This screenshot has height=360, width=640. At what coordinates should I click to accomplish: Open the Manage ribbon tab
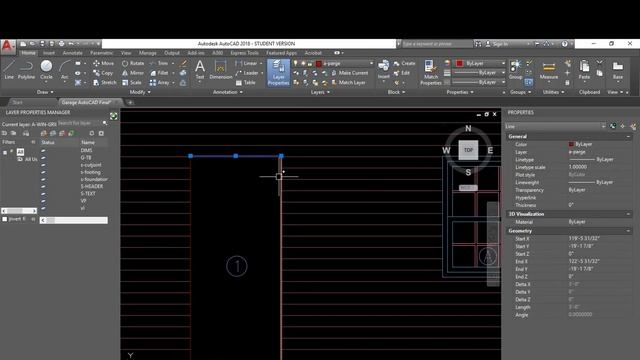(147, 53)
